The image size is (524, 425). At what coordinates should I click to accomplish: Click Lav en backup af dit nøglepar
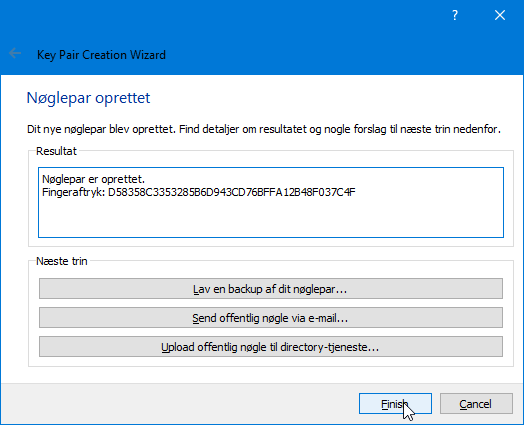point(271,288)
